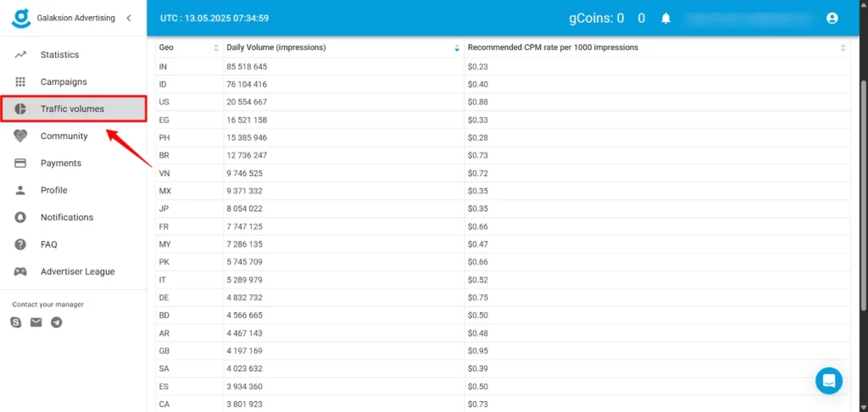The width and height of the screenshot is (868, 412).
Task: Open the user account avatar menu
Action: [832, 18]
